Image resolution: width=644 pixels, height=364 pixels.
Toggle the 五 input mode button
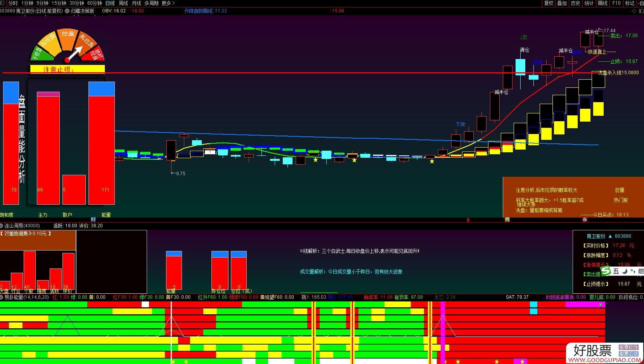coord(616,271)
